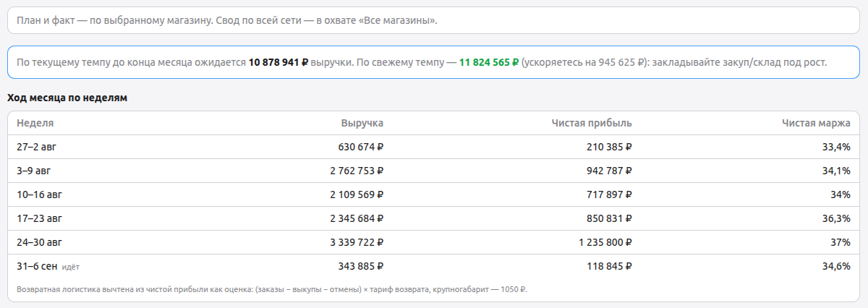
Task: Click the 'Неделя' column header
Action: (35, 123)
